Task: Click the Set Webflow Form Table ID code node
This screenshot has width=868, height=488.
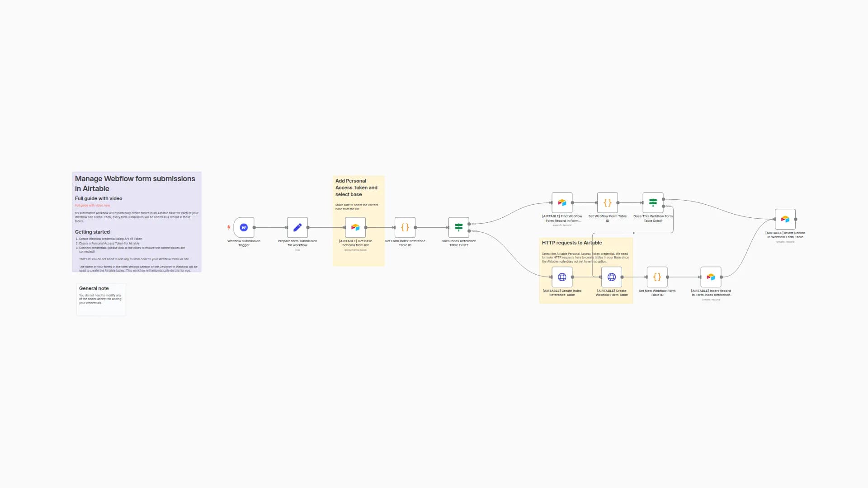Action: click(608, 202)
